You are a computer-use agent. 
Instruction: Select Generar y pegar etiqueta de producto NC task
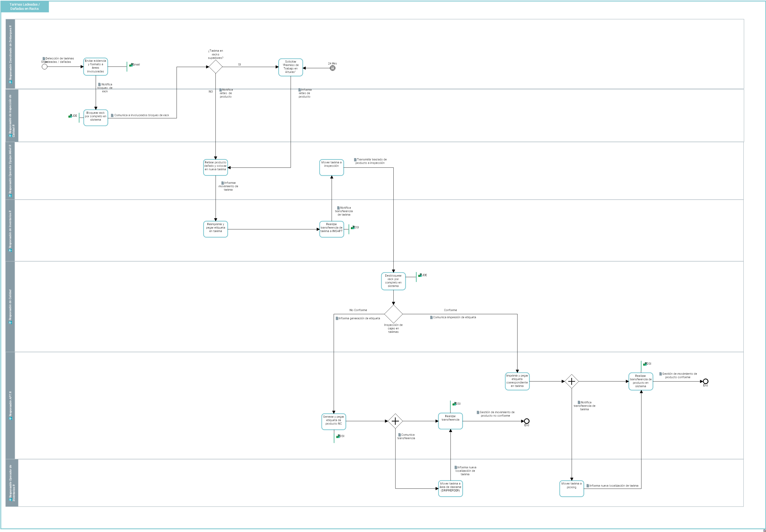coord(334,422)
